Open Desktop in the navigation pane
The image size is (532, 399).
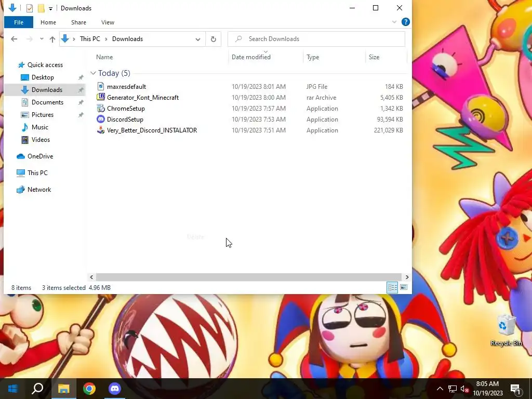tap(43, 77)
